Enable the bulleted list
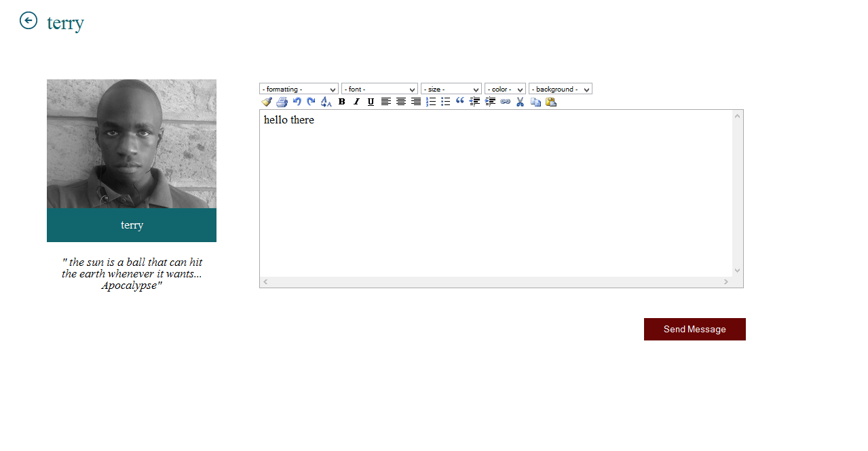 [x=446, y=101]
